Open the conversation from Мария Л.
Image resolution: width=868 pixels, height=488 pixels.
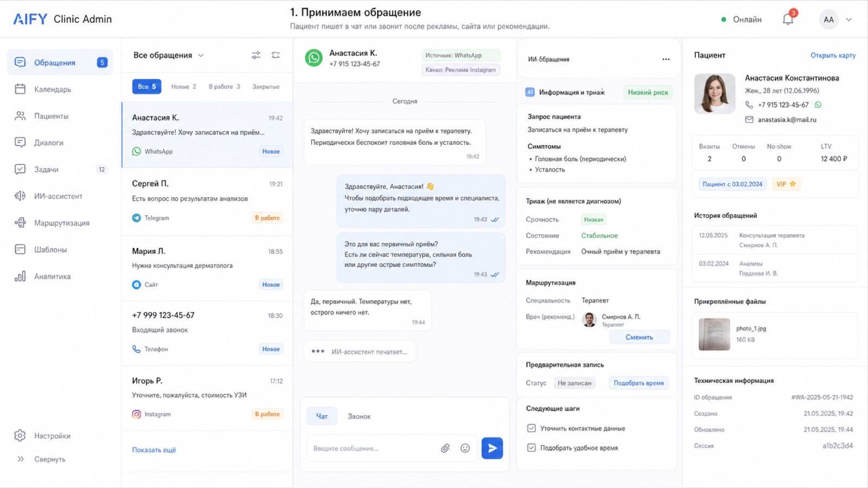[x=207, y=268]
